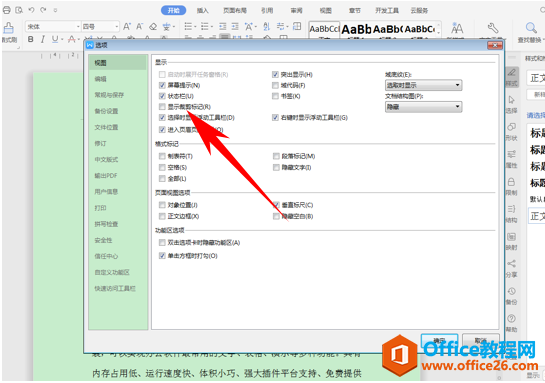Click the bulleted list icon
This screenshot has height=383, width=545.
click(188, 26)
